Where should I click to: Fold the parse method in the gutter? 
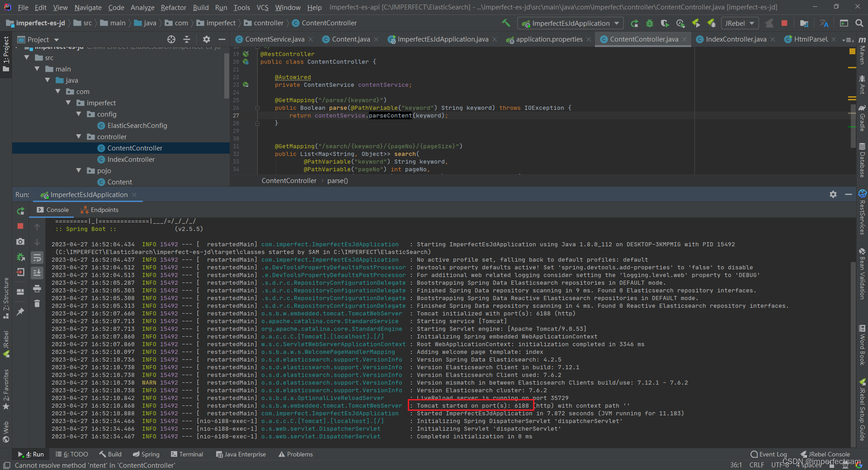coord(257,108)
